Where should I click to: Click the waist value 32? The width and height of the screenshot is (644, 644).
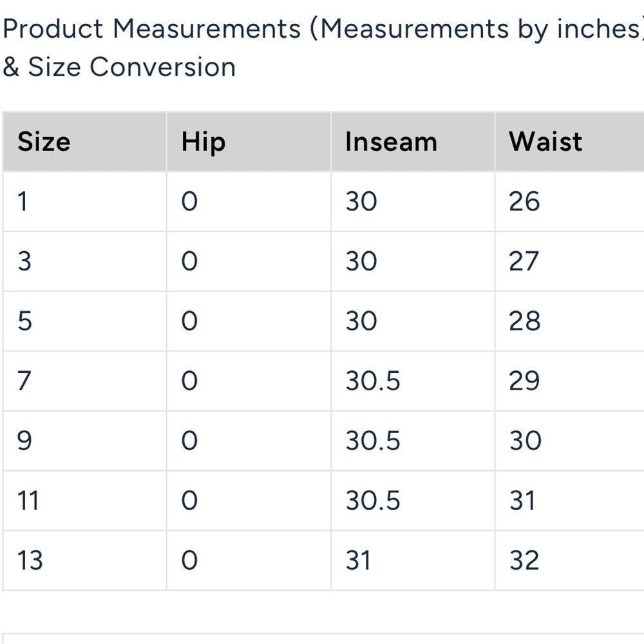pyautogui.click(x=524, y=561)
